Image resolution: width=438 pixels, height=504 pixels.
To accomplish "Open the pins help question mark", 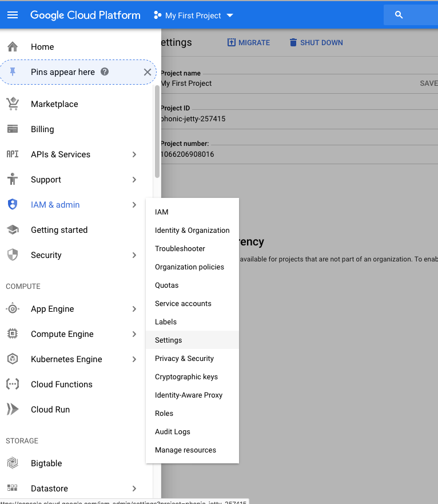I will pos(105,72).
